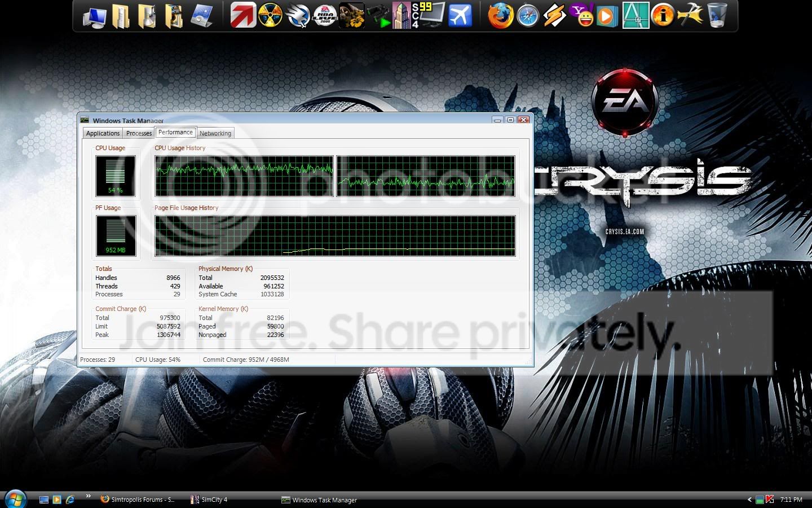Launch the teal drafting compass dock icon

(x=636, y=15)
